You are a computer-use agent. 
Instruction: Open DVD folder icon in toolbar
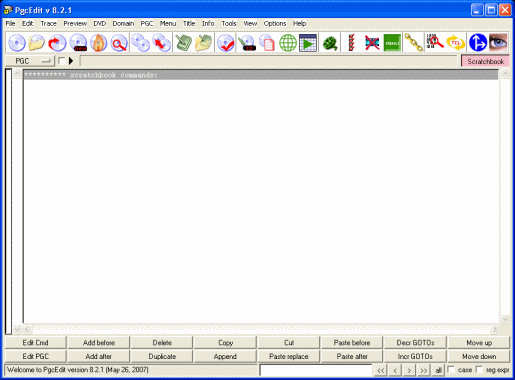tap(37, 43)
